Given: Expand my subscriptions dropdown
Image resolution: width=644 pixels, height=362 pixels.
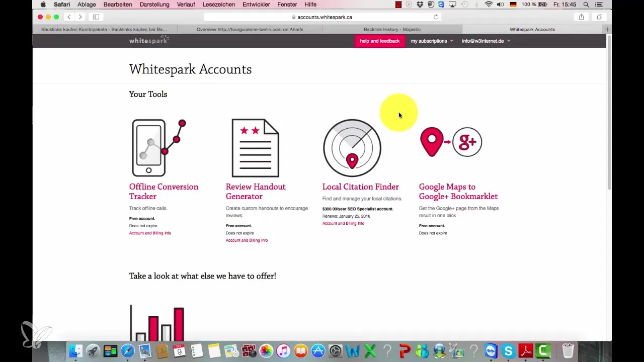Looking at the screenshot, I should (x=432, y=41).
